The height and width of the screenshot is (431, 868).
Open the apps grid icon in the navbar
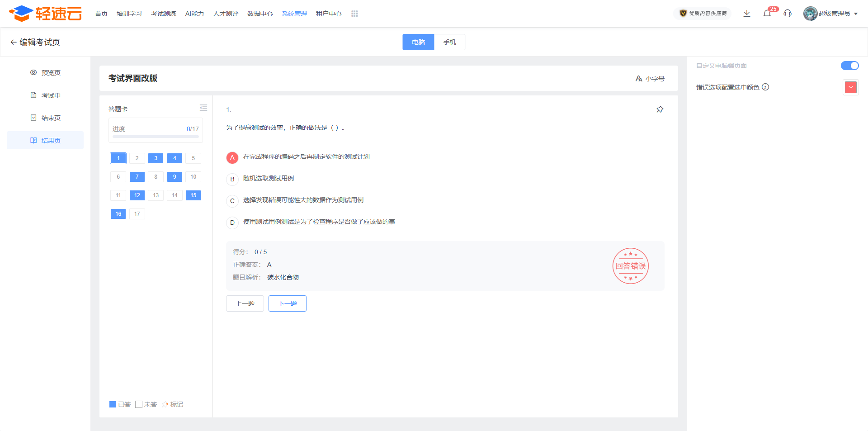coord(354,14)
